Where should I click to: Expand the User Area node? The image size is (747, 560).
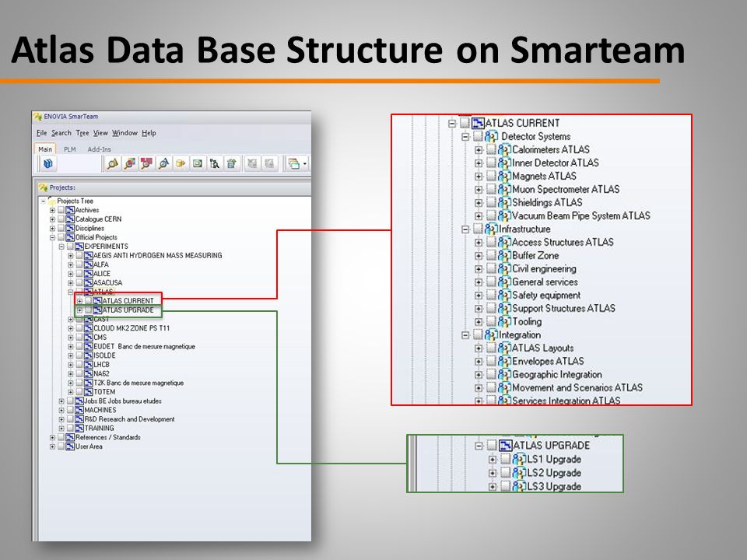52,446
